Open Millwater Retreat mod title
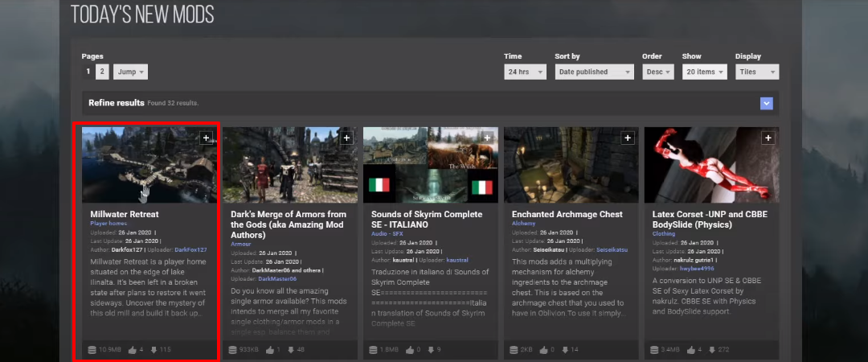Screen dimensions: 868x362 [x=125, y=214]
